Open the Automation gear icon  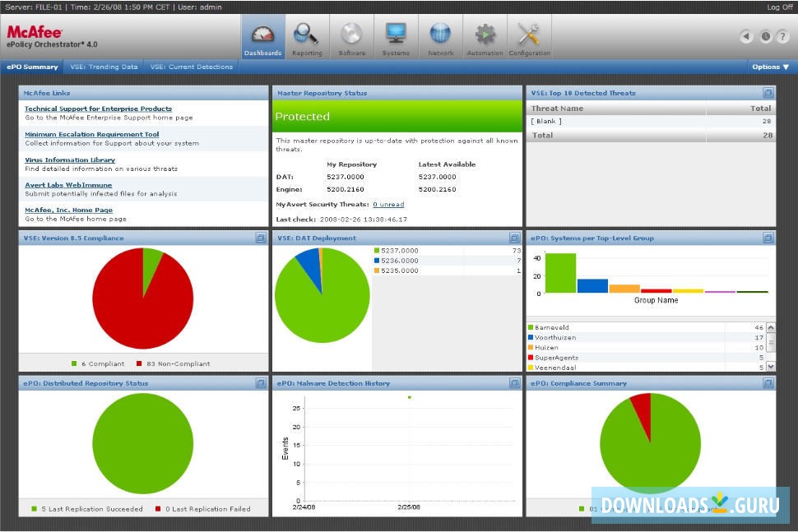tap(485, 37)
